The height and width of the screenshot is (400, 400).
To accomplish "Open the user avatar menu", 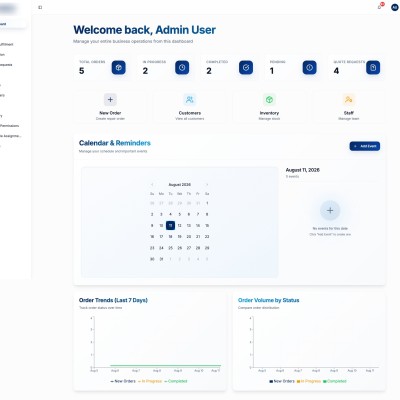I will pyautogui.click(x=395, y=7).
